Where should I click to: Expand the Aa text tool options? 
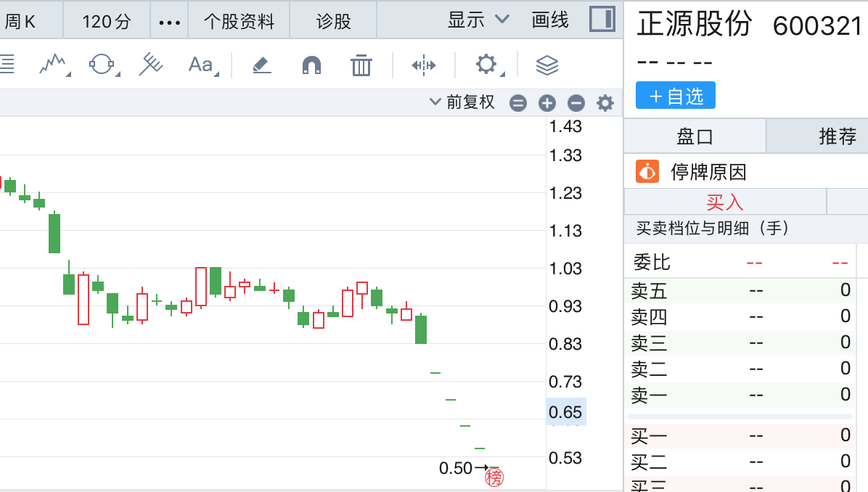tap(202, 65)
